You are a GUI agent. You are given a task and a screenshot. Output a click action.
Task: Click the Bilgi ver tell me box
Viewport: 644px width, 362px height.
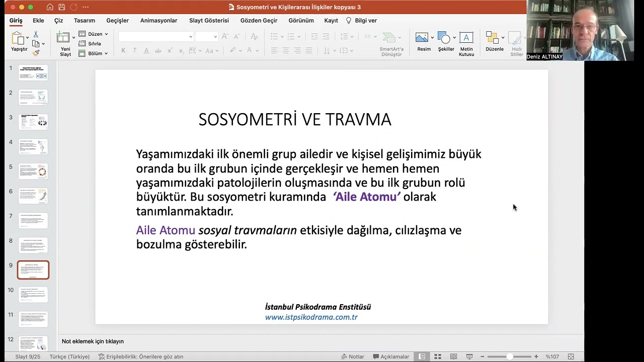pos(361,21)
